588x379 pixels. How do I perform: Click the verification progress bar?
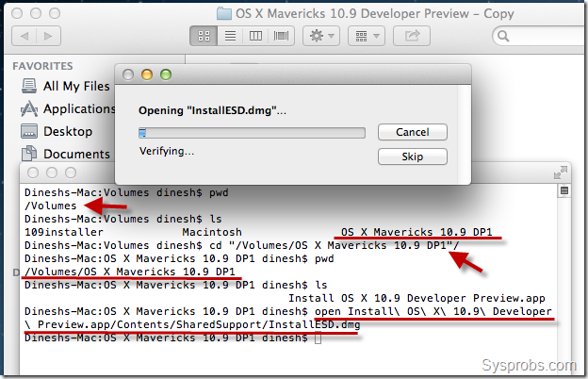click(252, 133)
